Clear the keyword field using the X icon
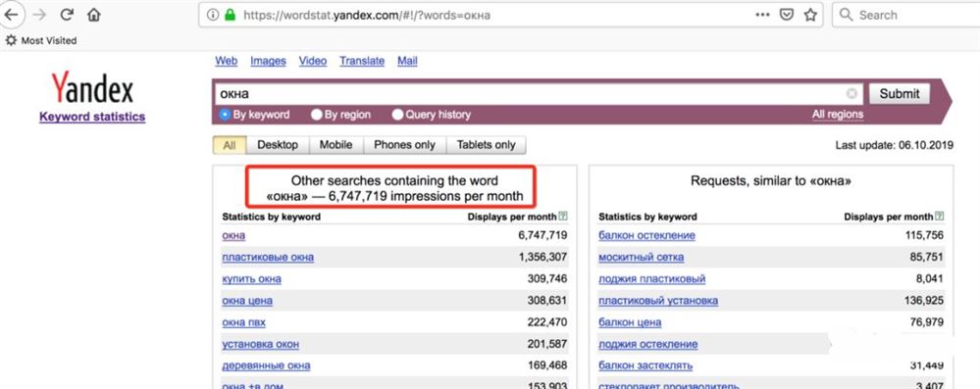Screen dimensions: 980x389 [x=851, y=94]
